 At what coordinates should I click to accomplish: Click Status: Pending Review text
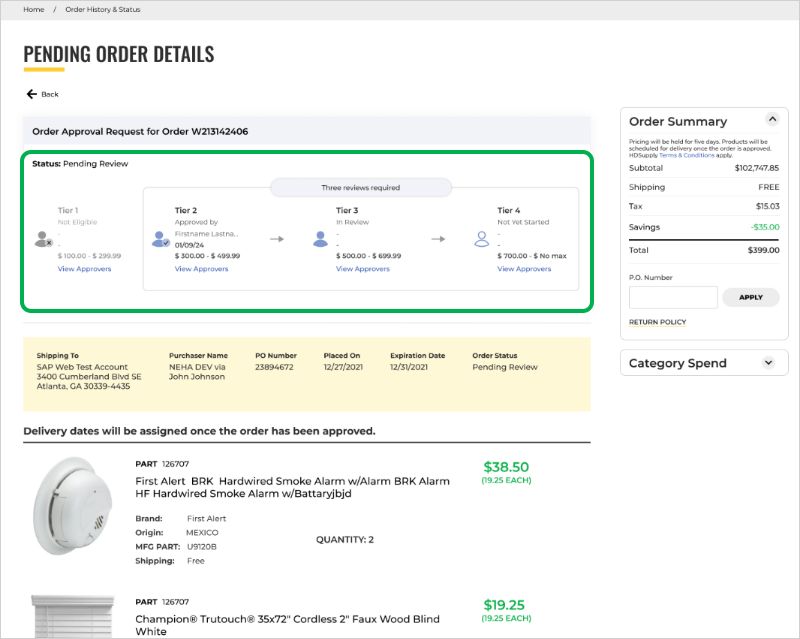point(80,164)
